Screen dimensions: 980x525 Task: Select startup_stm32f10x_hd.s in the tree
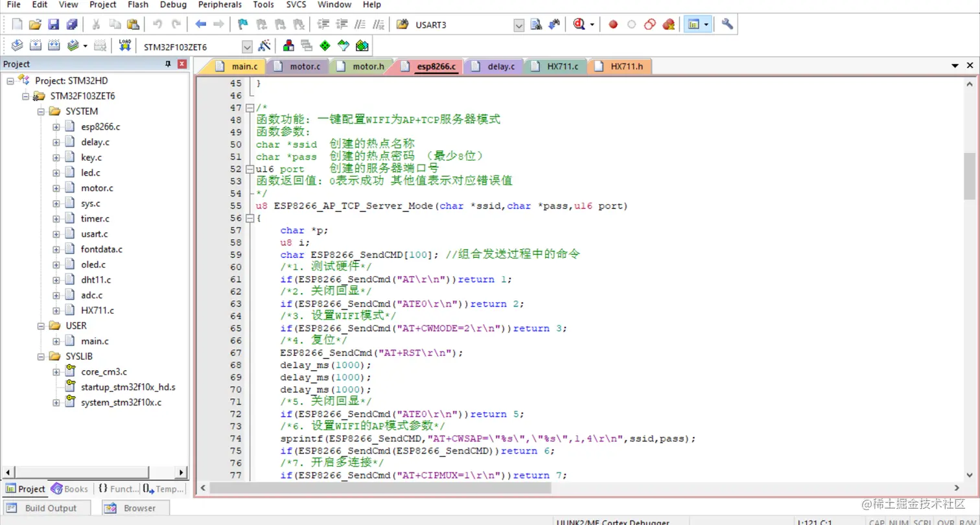128,387
